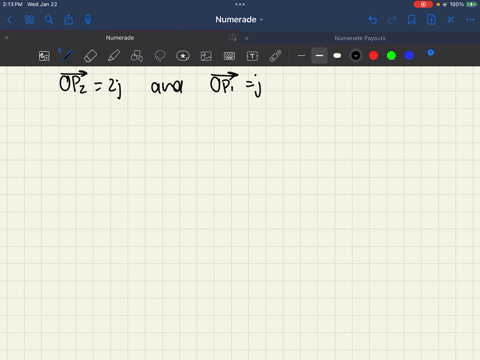This screenshot has width=480, height=360.
Task: Select the Lasso tool
Action: 160,56
